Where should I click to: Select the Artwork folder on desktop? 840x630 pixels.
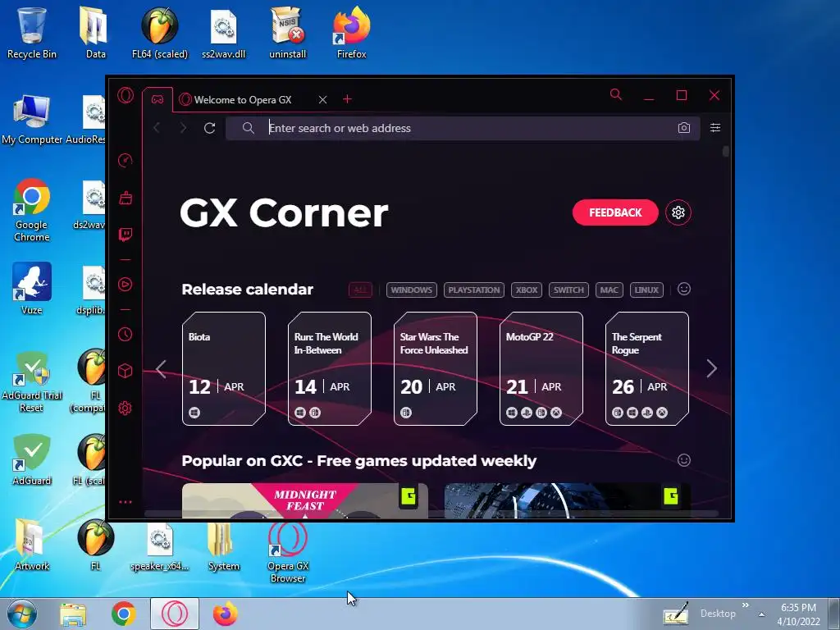point(32,545)
